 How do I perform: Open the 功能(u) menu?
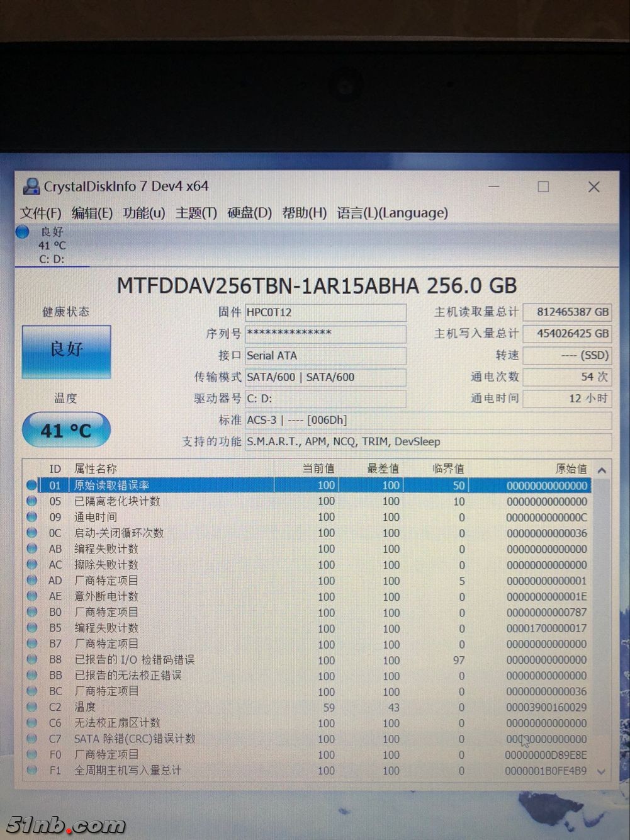143,213
